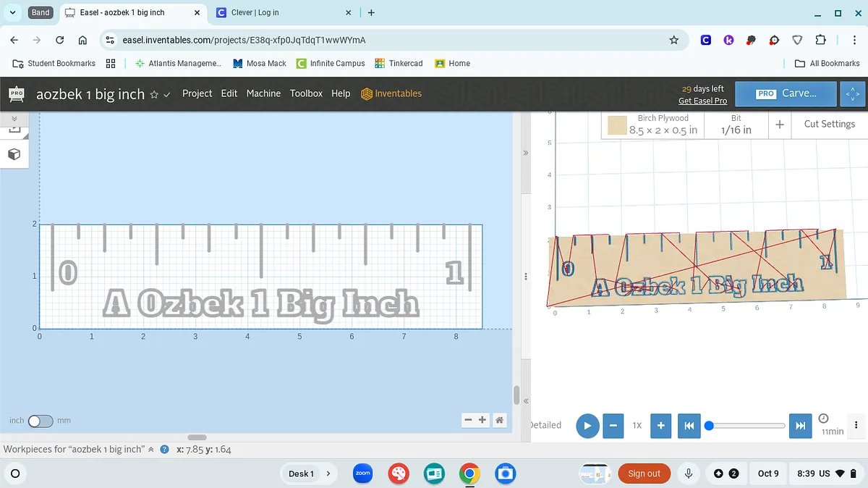The width and height of the screenshot is (868, 488).
Task: Skip simulation to the end
Action: click(x=800, y=426)
